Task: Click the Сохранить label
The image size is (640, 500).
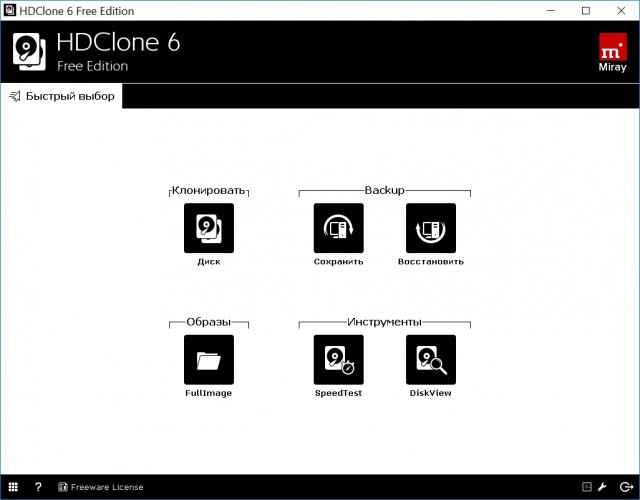Action: coord(338,262)
